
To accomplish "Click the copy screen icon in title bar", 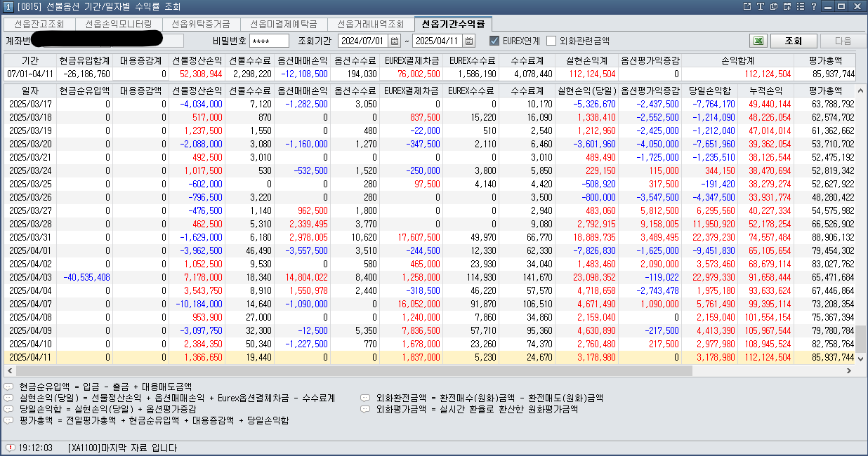I will pyautogui.click(x=774, y=6).
